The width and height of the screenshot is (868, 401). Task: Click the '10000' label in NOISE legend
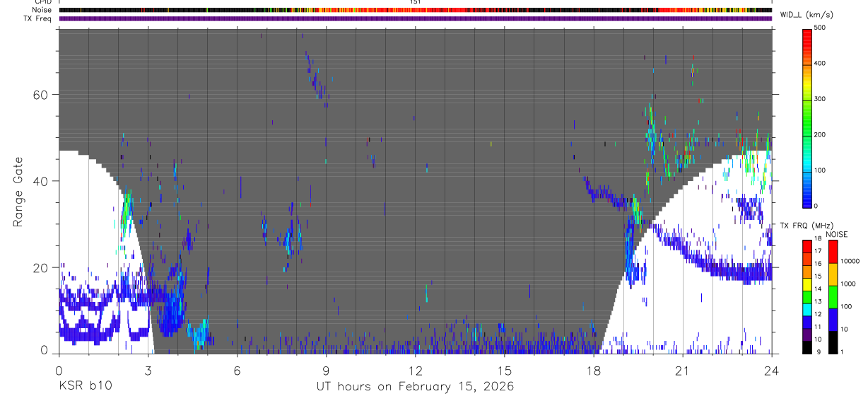pos(850,261)
